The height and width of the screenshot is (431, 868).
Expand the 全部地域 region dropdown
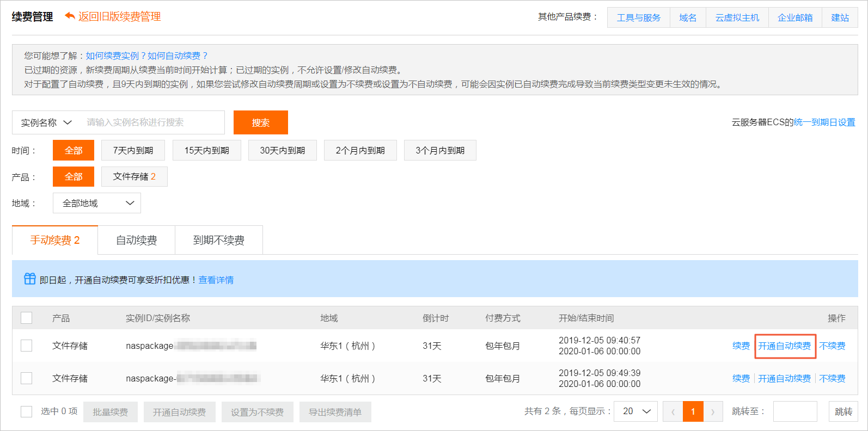coord(97,203)
